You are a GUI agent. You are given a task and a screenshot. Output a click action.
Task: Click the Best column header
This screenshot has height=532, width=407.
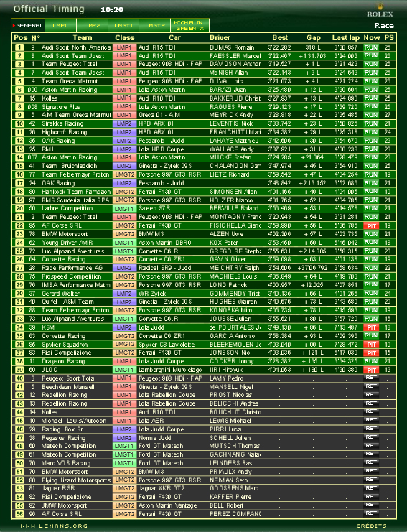click(x=280, y=37)
